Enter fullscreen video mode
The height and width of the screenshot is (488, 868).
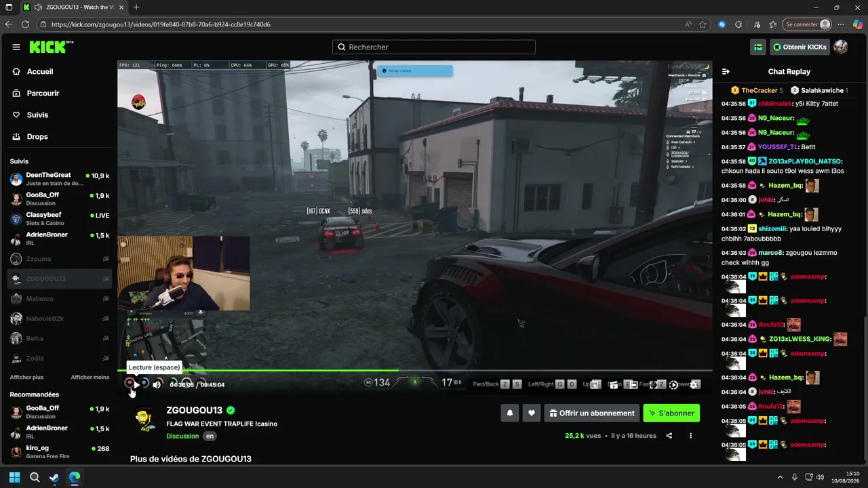tap(654, 384)
